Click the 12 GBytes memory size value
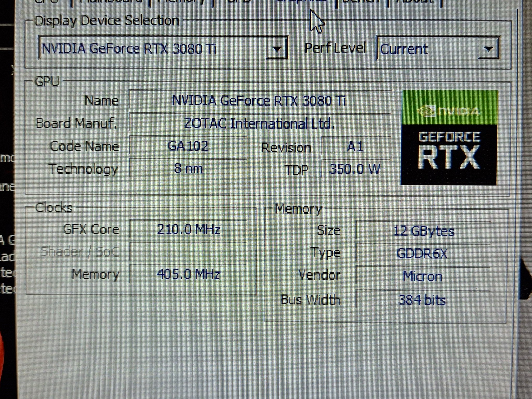Viewport: 532px width, 399px height. coord(423,231)
